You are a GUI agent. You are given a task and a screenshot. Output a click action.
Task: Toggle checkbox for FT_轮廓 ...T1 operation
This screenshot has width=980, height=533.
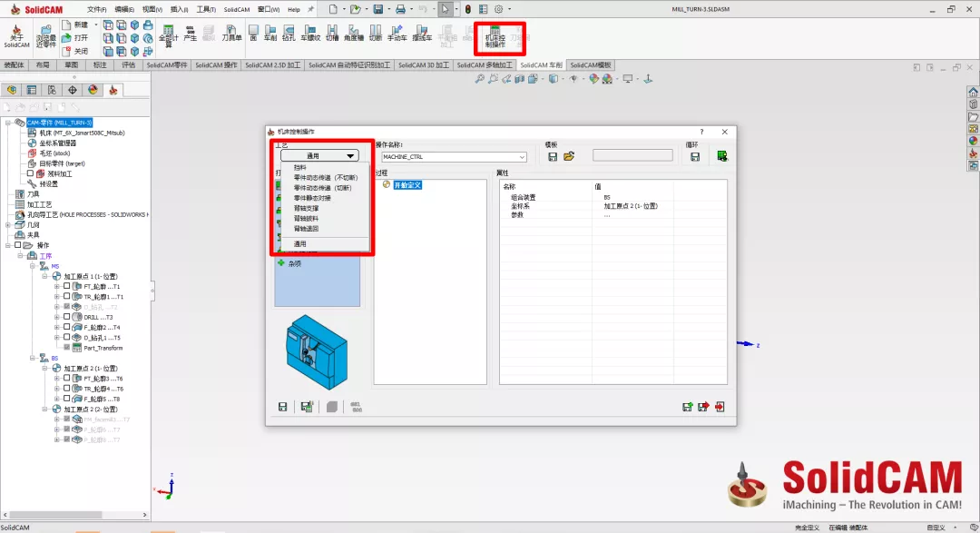tap(67, 286)
